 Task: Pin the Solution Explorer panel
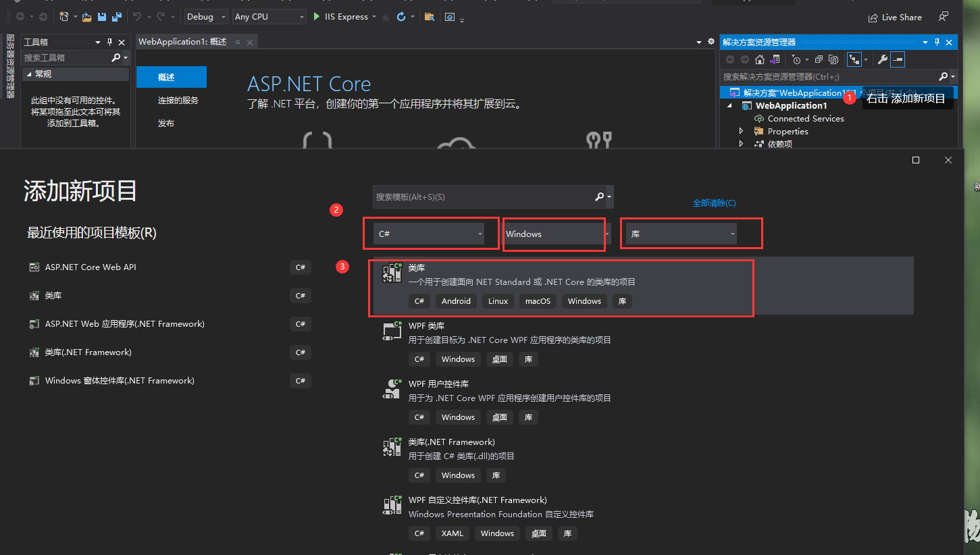[x=937, y=42]
